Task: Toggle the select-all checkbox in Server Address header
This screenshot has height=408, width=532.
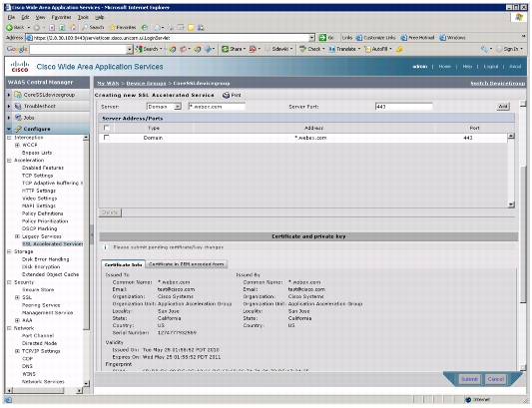Action: pos(107,128)
